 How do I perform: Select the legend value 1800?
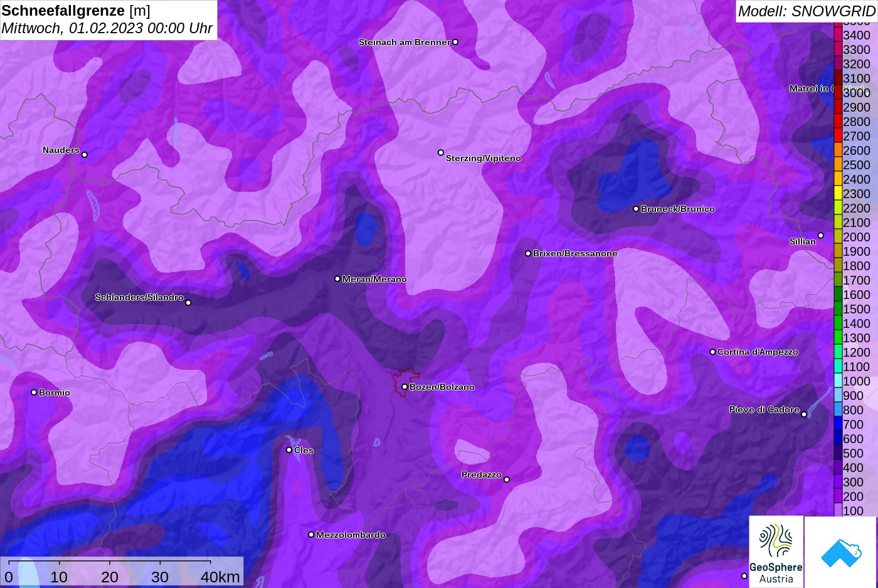[857, 266]
